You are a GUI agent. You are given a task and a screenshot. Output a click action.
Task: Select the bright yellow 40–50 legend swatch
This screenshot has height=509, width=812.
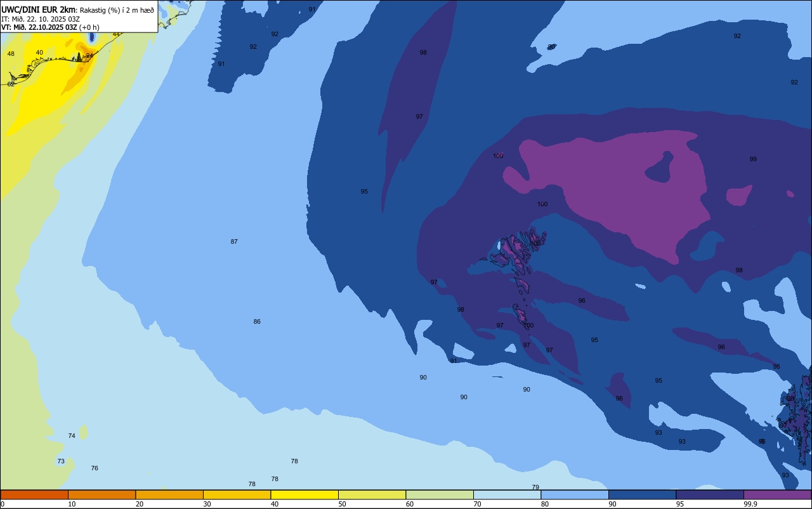tap(304, 494)
